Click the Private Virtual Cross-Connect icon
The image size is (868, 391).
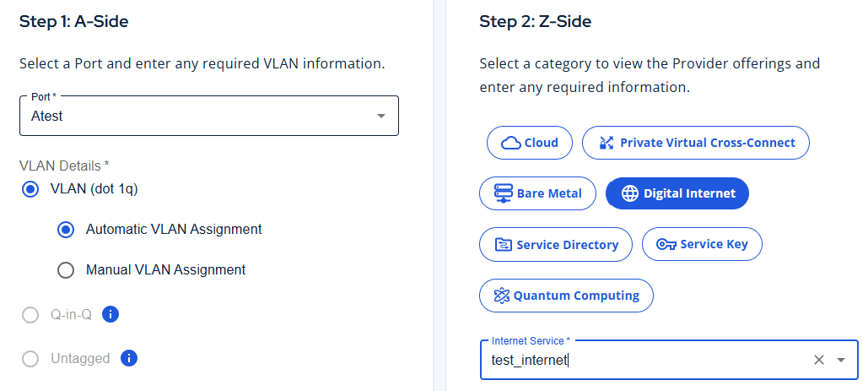pyautogui.click(x=607, y=143)
